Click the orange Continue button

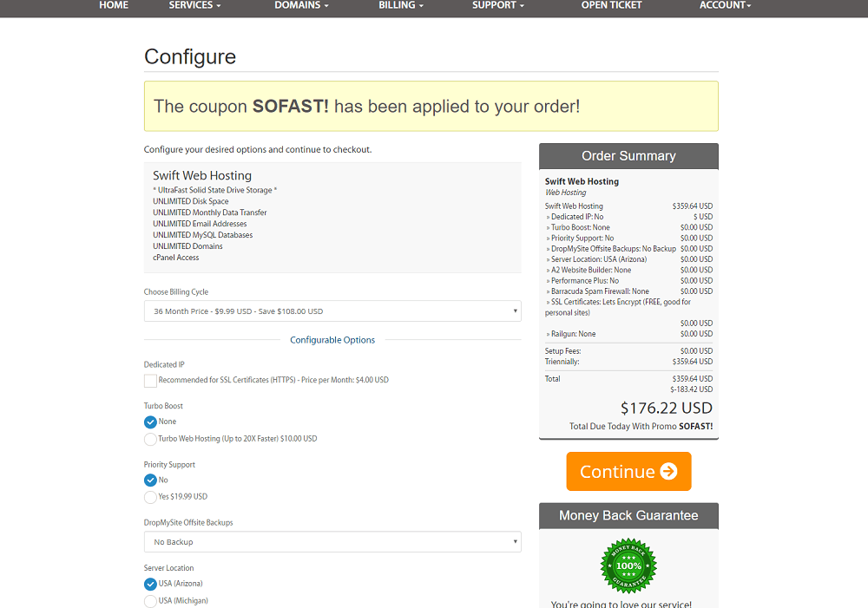628,471
